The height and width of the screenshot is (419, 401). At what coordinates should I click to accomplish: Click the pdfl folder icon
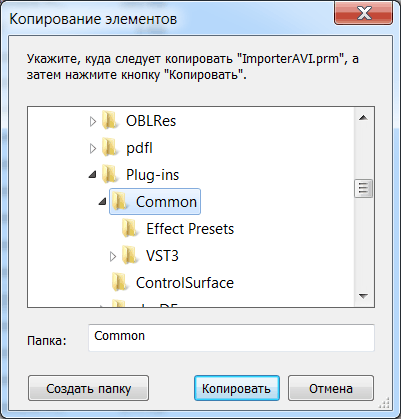(x=110, y=148)
